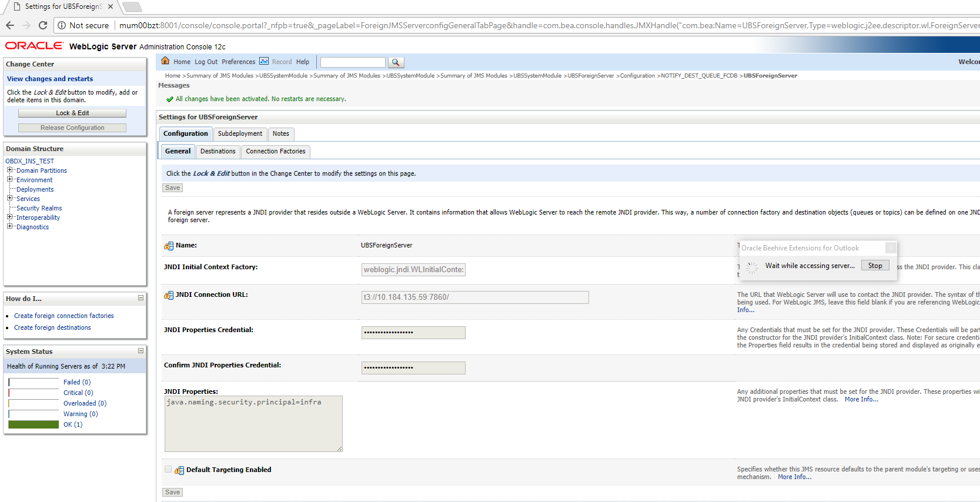Viewport: 980px width, 502px height.
Task: Click the UBSForeignServer breadcrumb before Configuration
Action: click(591, 76)
